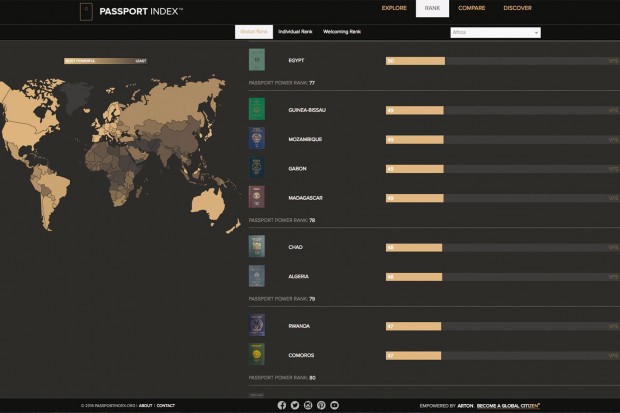Open the Africa region dropdown

coord(495,32)
